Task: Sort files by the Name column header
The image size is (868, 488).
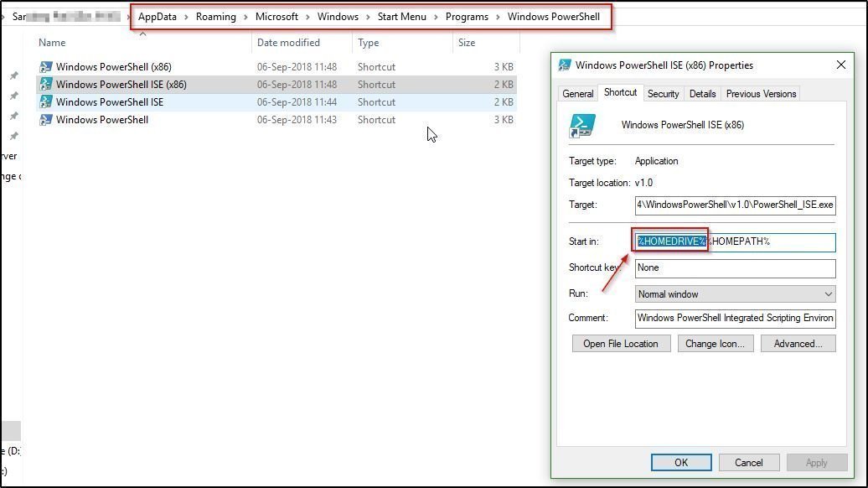Action: pyautogui.click(x=52, y=43)
